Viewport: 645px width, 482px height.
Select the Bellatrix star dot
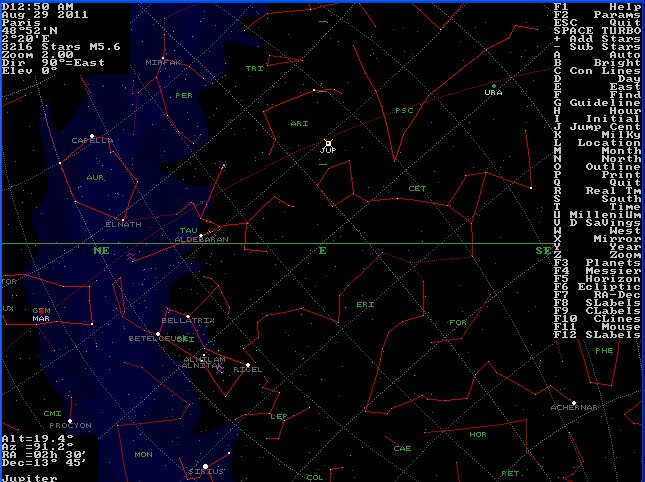(188, 317)
